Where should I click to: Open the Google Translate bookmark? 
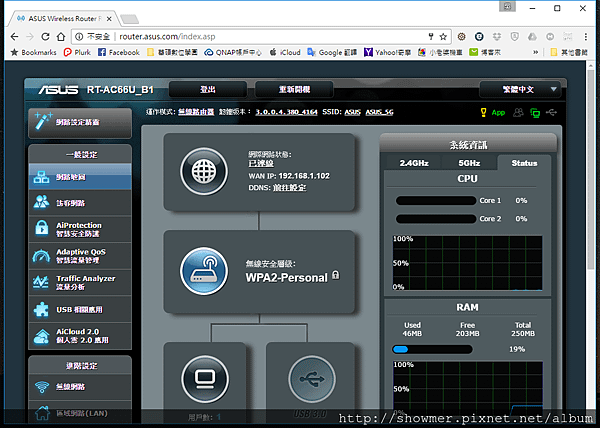[x=332, y=52]
